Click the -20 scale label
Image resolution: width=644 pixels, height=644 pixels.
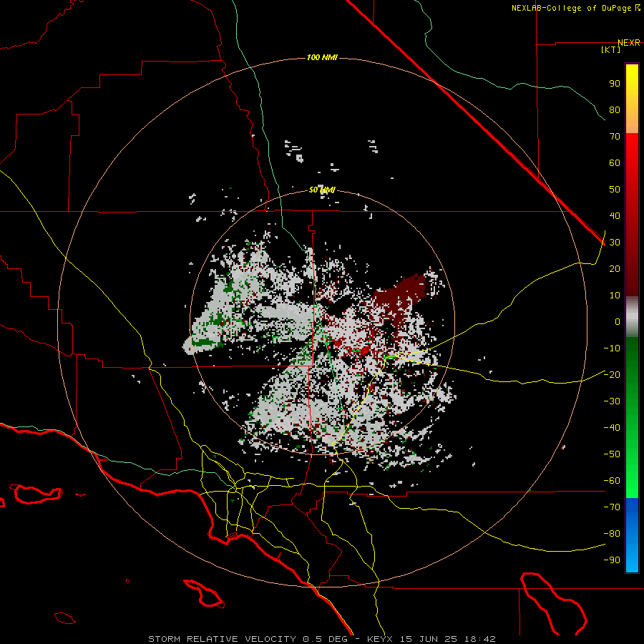[x=612, y=374]
